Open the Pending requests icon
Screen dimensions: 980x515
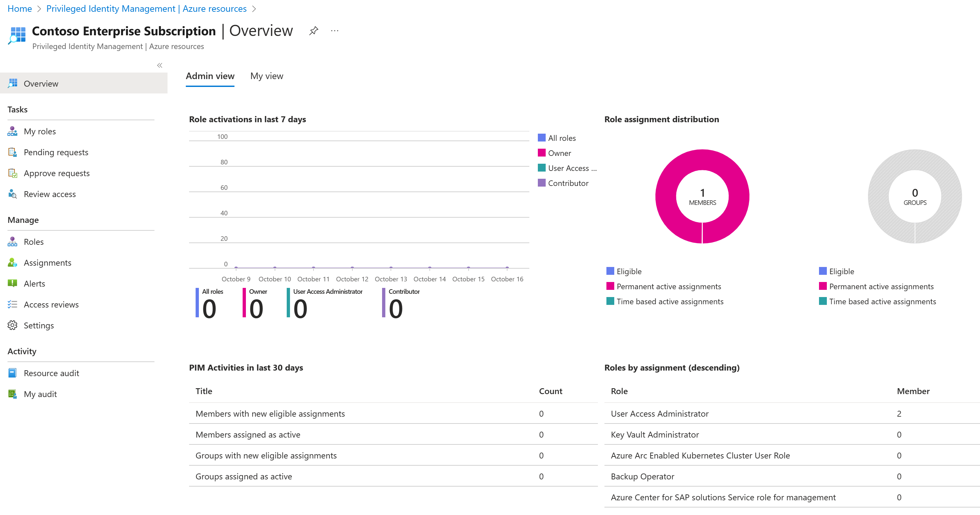pyautogui.click(x=12, y=152)
